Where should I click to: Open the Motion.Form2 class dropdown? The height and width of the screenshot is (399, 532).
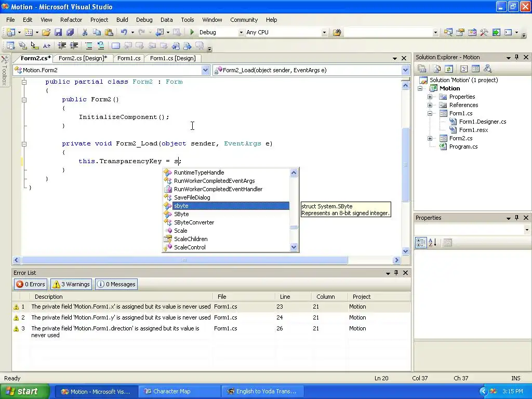205,70
